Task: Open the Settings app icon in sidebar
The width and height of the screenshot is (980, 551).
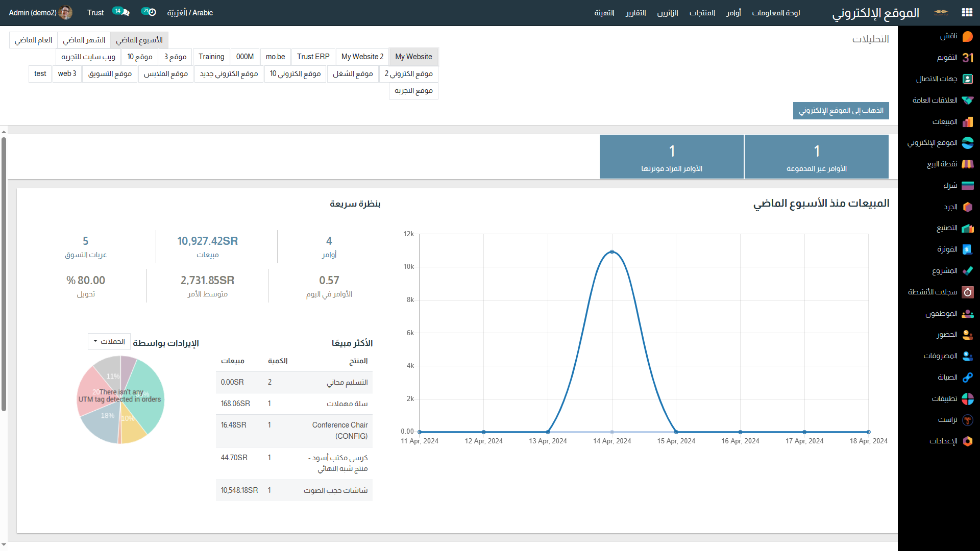Action: 967,441
